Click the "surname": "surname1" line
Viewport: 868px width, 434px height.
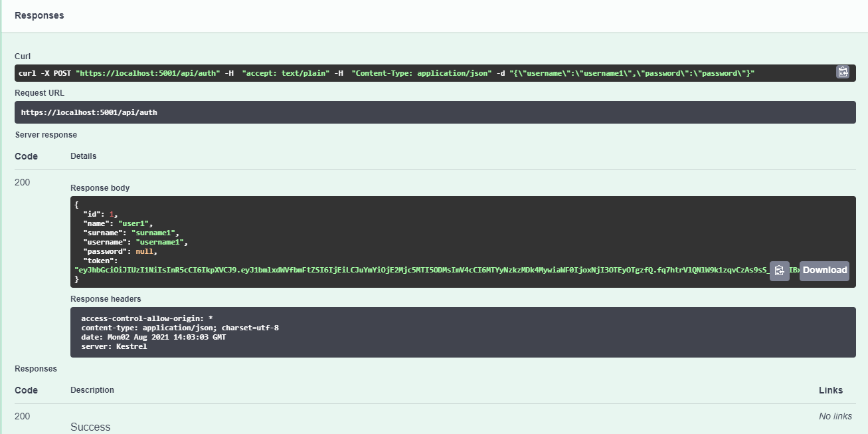tap(131, 233)
